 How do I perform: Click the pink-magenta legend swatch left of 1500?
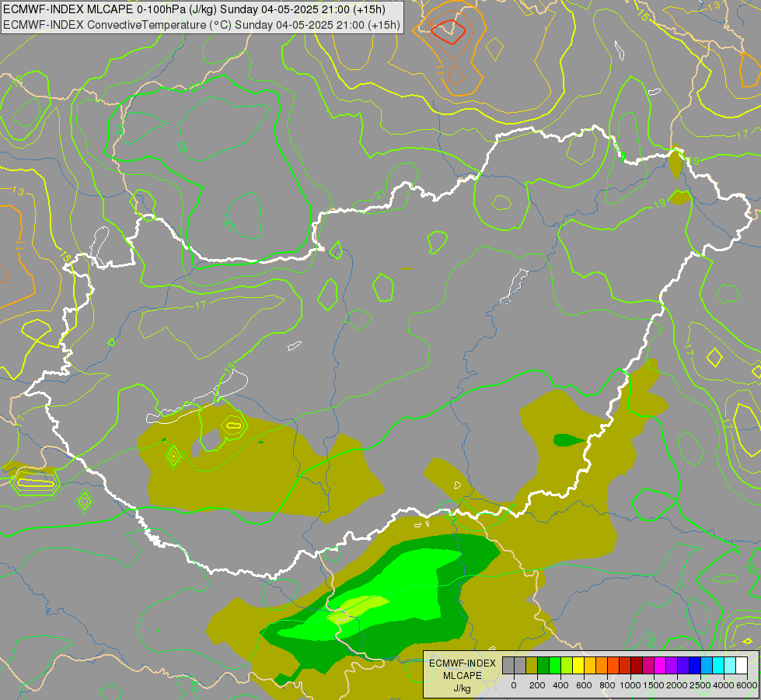click(648, 665)
